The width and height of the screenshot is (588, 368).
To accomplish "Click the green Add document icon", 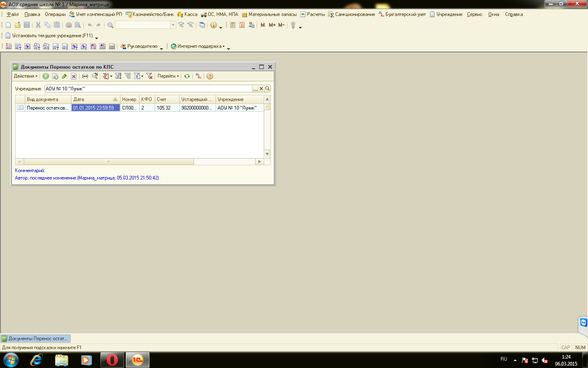I will pos(46,76).
